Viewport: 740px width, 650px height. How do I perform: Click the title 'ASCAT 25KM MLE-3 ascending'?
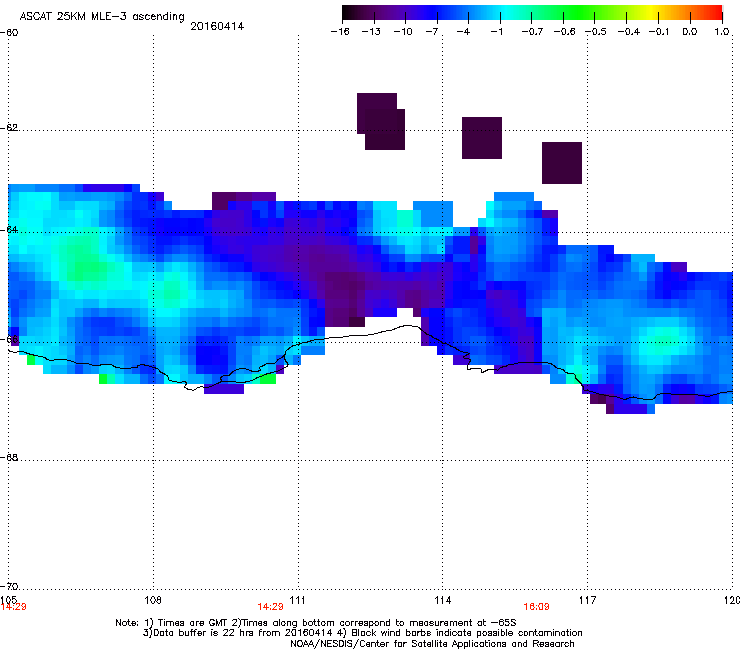point(102,16)
